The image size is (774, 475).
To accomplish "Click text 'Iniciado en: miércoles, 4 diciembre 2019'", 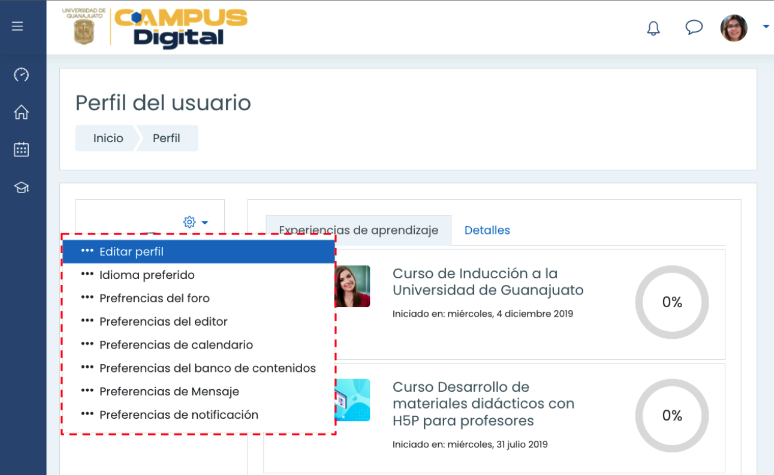I will [x=483, y=314].
